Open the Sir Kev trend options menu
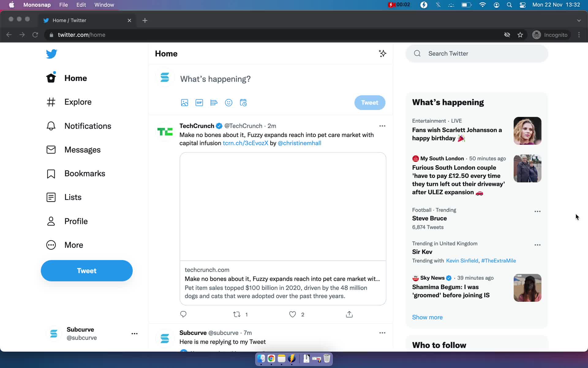 537,245
